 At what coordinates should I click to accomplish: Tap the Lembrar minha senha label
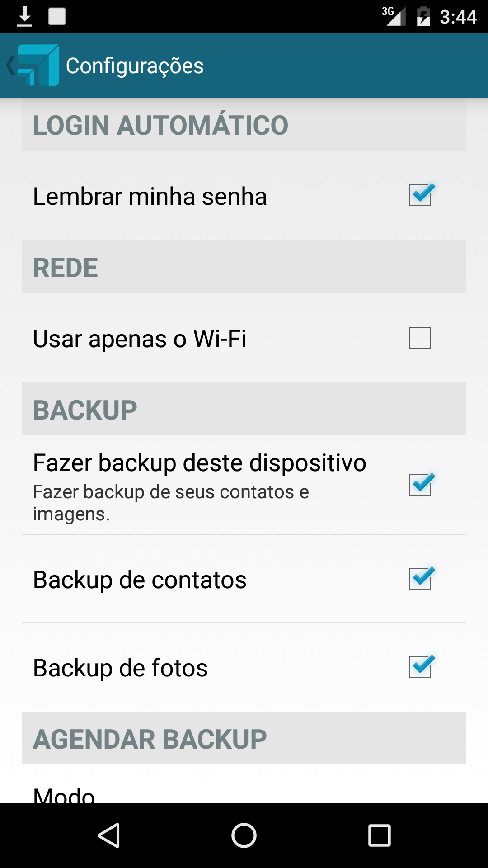coord(150,196)
